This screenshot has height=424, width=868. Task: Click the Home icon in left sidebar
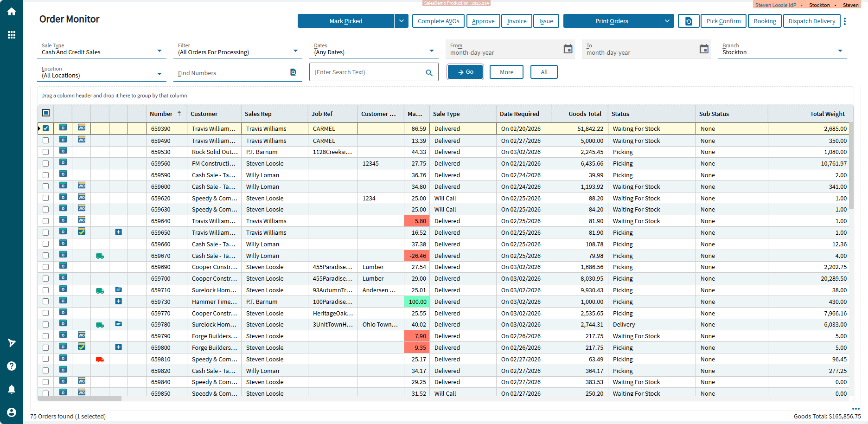click(12, 12)
